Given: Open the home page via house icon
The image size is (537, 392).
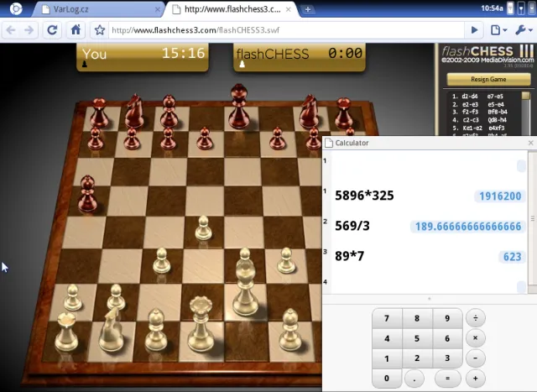Looking at the screenshot, I should pyautogui.click(x=76, y=30).
